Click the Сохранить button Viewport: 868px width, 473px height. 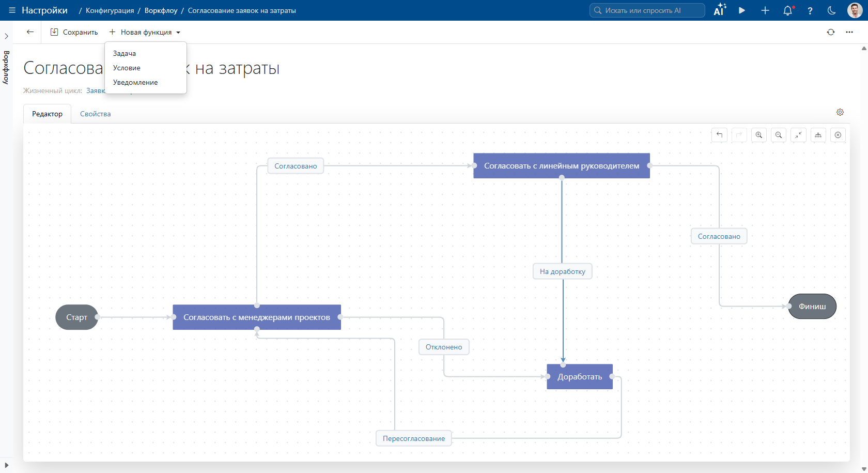tap(74, 32)
